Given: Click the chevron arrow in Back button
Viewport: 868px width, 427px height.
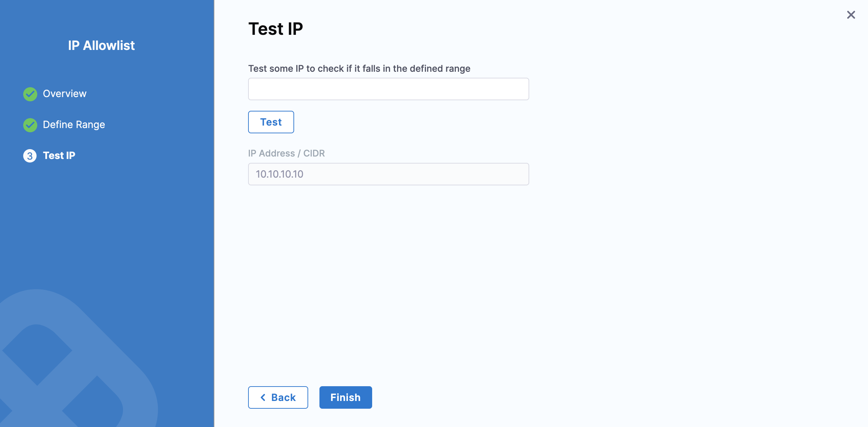Looking at the screenshot, I should 263,397.
